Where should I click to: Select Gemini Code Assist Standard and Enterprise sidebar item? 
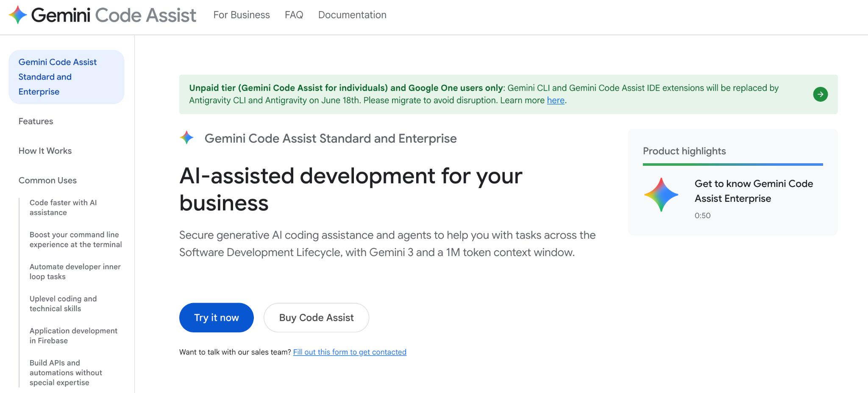[x=67, y=77]
